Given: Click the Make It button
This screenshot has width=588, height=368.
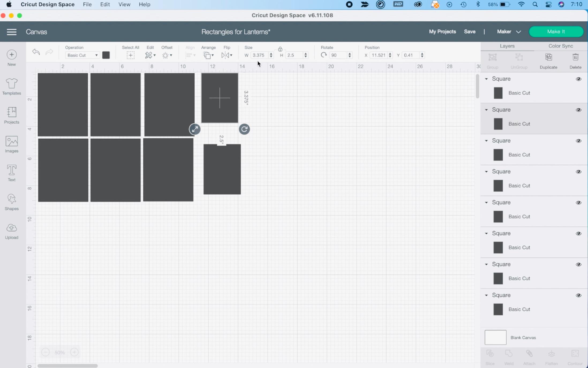Looking at the screenshot, I should 556,32.
